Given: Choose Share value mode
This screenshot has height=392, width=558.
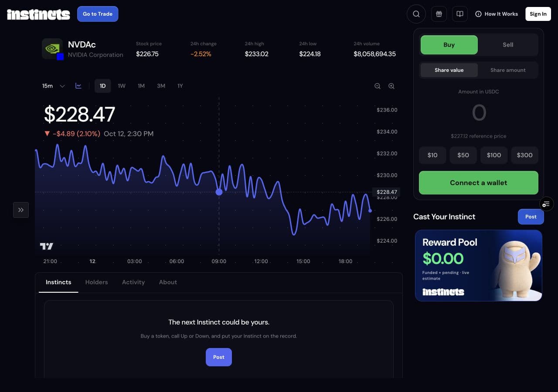Looking at the screenshot, I should coord(449,70).
